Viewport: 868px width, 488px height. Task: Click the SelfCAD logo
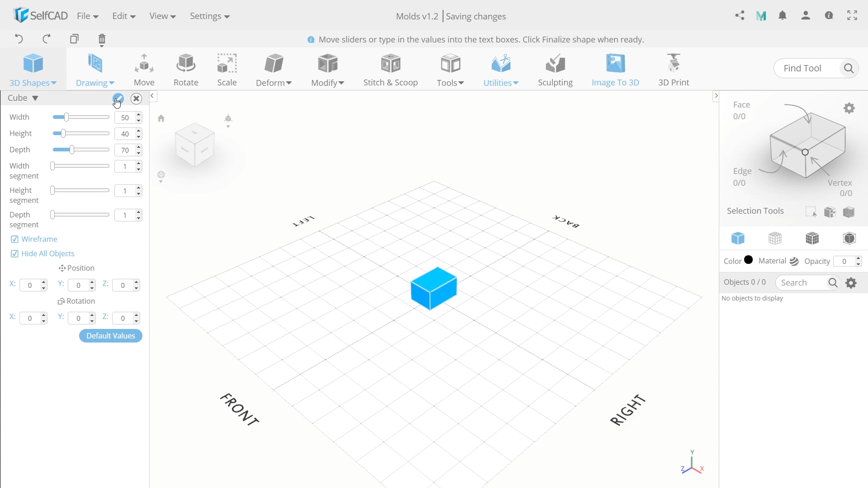coord(41,15)
